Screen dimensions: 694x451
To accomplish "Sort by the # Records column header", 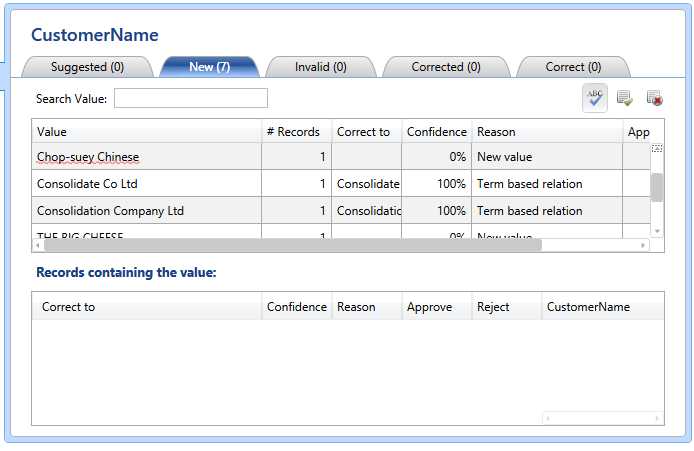I will [x=294, y=132].
